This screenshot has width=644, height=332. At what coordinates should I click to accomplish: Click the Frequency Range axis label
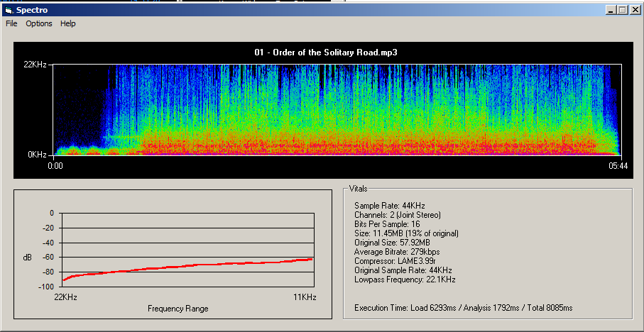[178, 309]
